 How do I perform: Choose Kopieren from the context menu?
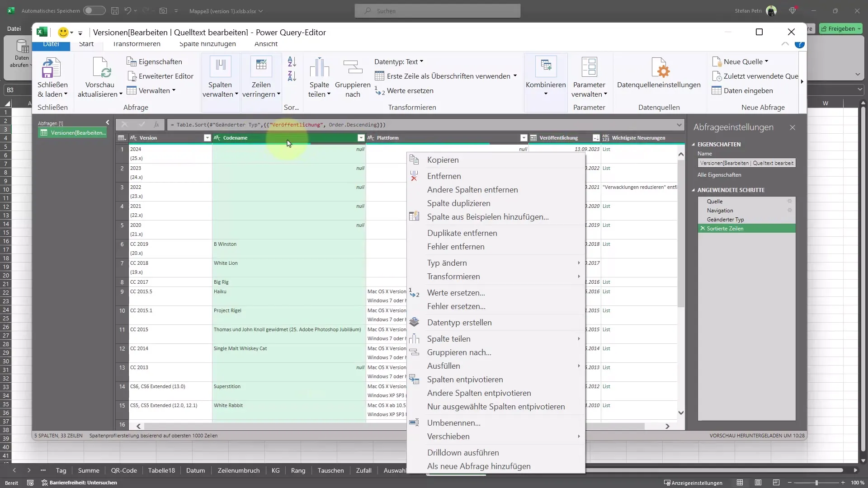[496, 160]
